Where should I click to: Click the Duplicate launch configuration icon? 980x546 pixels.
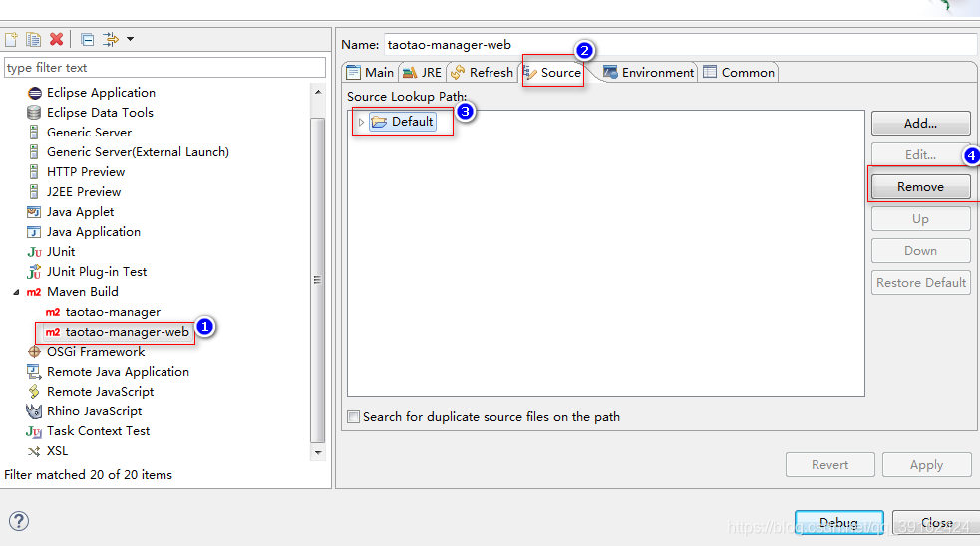(x=33, y=40)
